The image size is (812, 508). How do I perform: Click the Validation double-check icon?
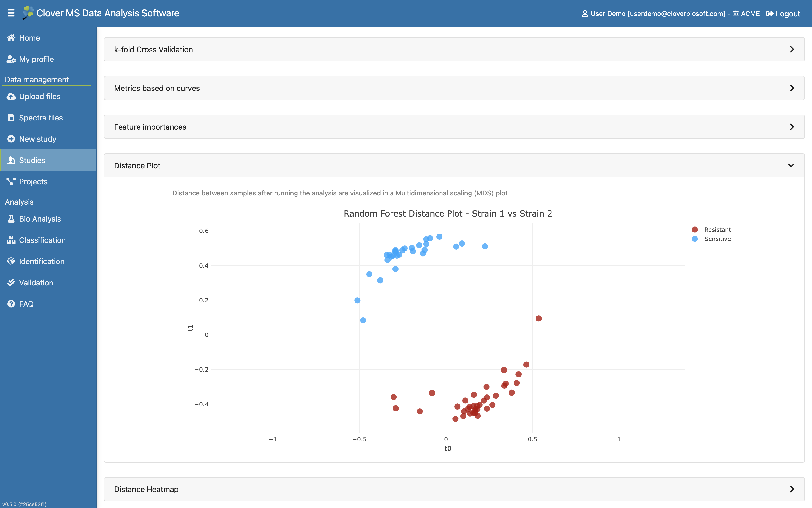pyautogui.click(x=11, y=283)
